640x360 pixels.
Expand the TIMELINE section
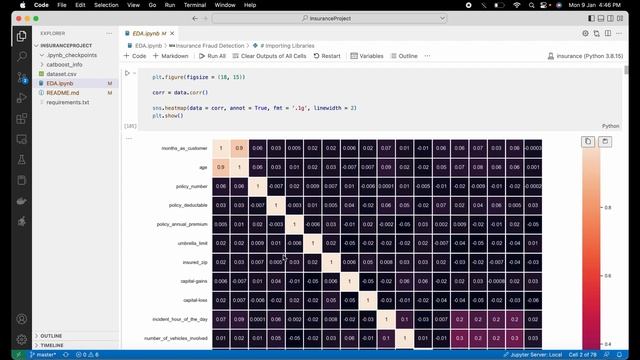point(52,345)
